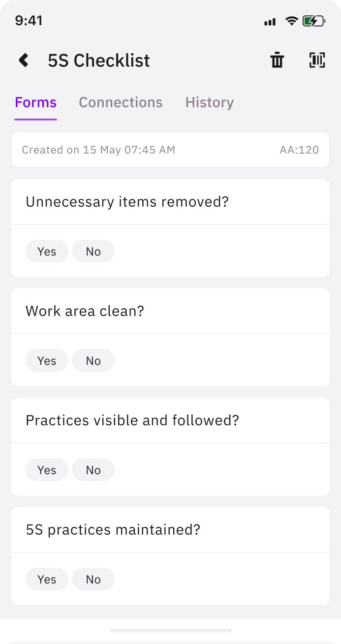Tap the 5S Checklist title
341x644 pixels.
click(99, 60)
